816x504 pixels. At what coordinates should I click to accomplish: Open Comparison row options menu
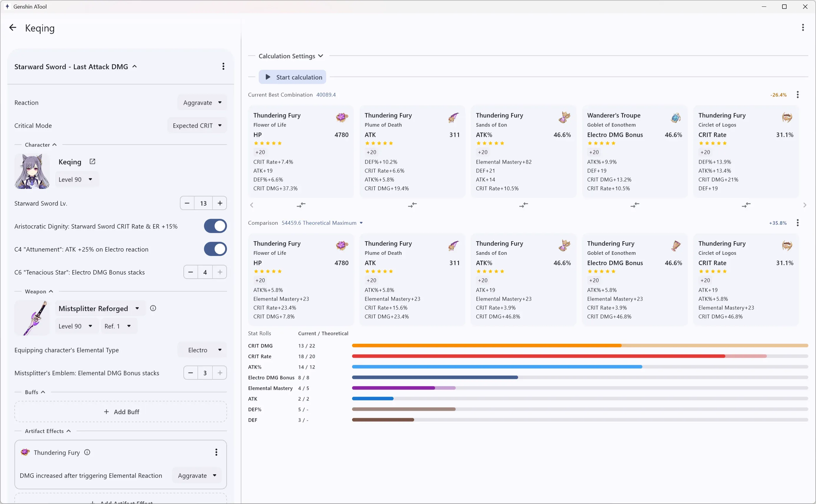[797, 223]
